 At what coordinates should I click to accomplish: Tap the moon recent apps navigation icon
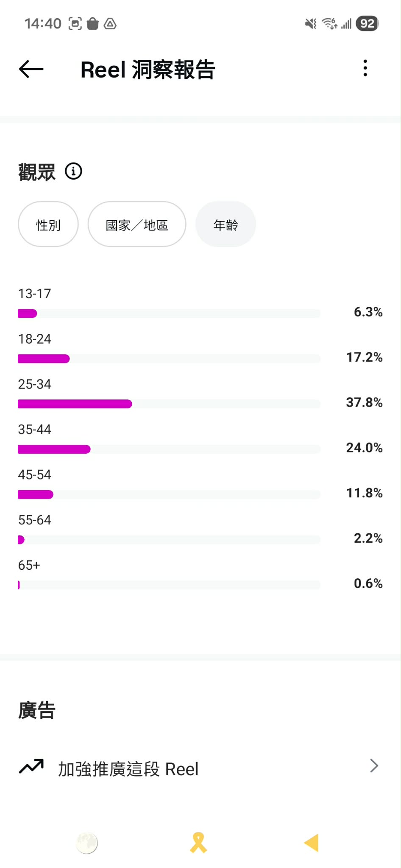87,843
